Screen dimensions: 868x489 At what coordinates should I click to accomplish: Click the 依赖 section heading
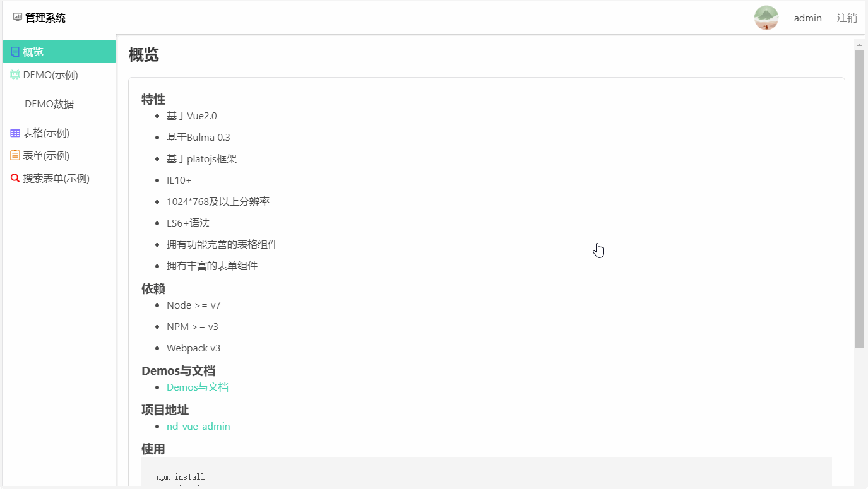pyautogui.click(x=153, y=288)
